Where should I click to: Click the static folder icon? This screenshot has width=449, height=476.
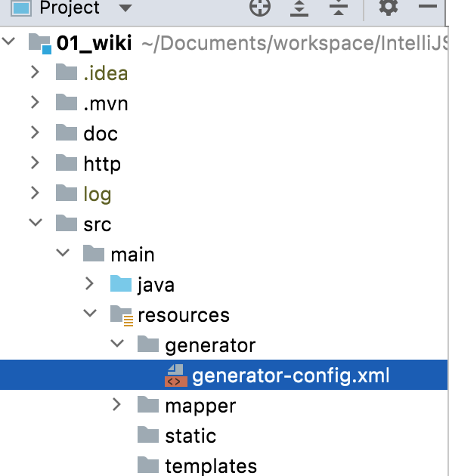[x=148, y=434]
